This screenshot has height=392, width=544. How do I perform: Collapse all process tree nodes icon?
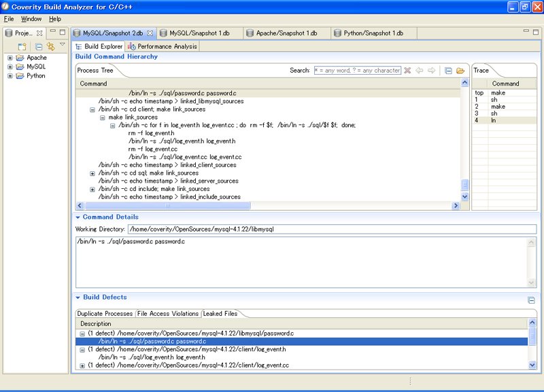pos(448,71)
